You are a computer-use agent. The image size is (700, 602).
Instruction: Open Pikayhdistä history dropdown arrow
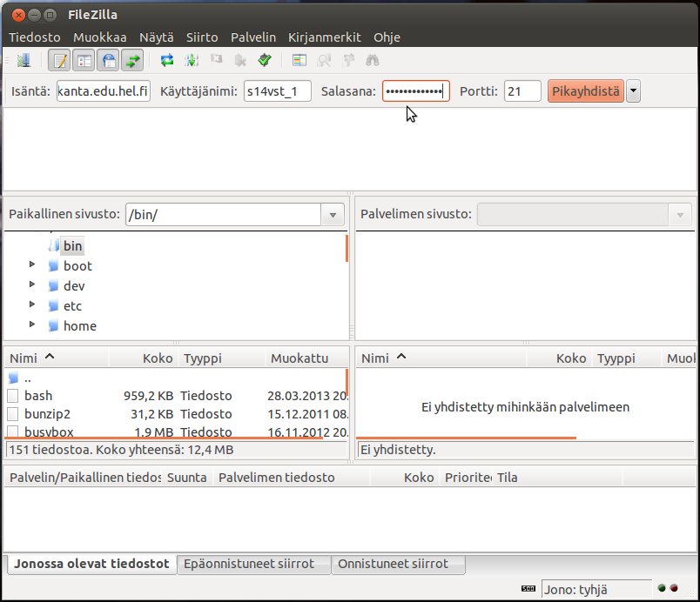pyautogui.click(x=633, y=91)
